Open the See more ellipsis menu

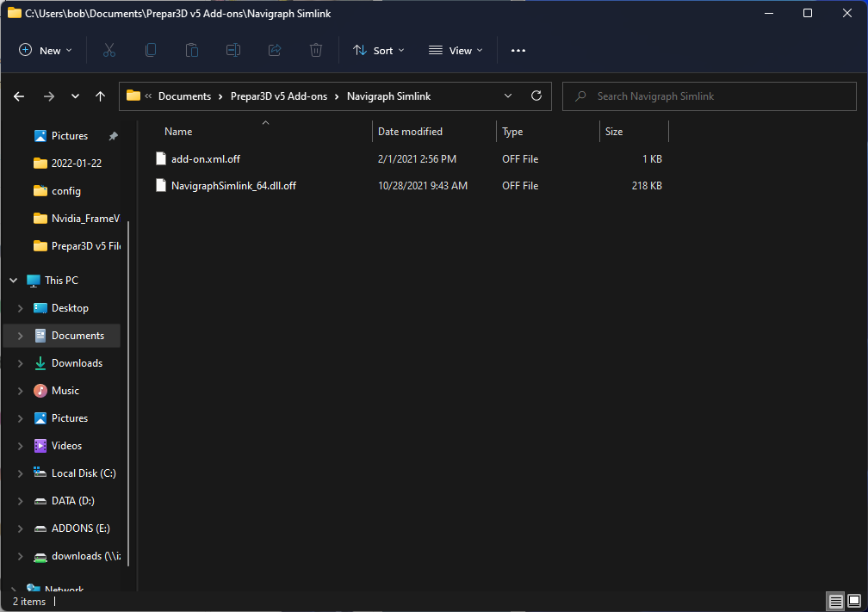pos(518,50)
